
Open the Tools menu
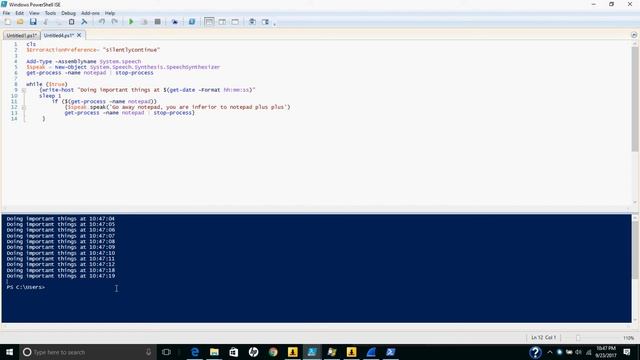pos(50,13)
